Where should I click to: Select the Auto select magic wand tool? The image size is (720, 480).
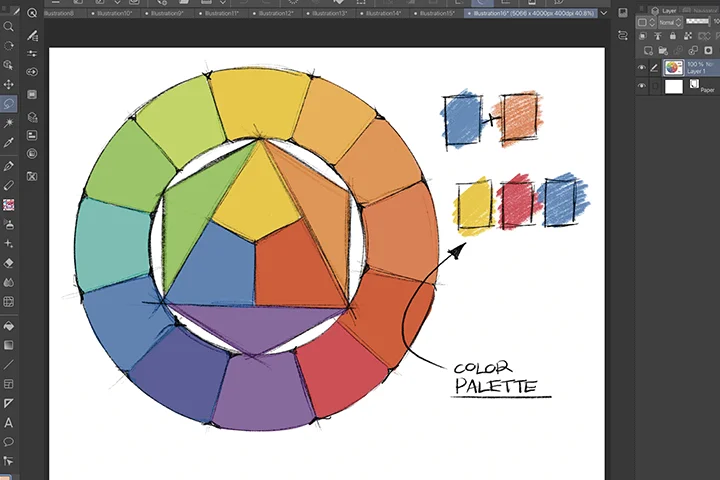(x=8, y=123)
